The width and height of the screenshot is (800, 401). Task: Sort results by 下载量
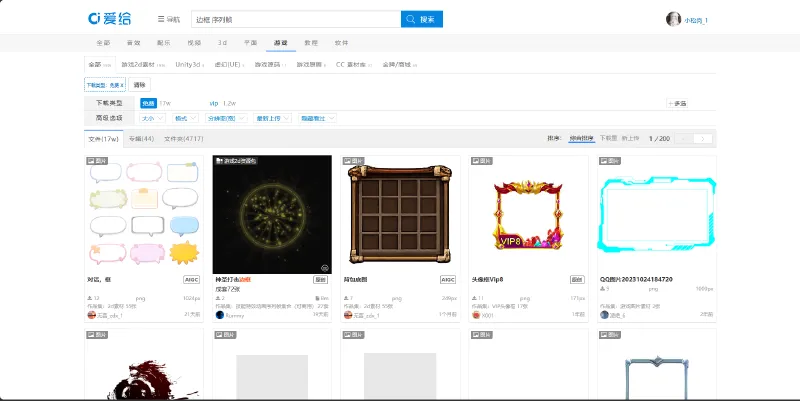[608, 138]
